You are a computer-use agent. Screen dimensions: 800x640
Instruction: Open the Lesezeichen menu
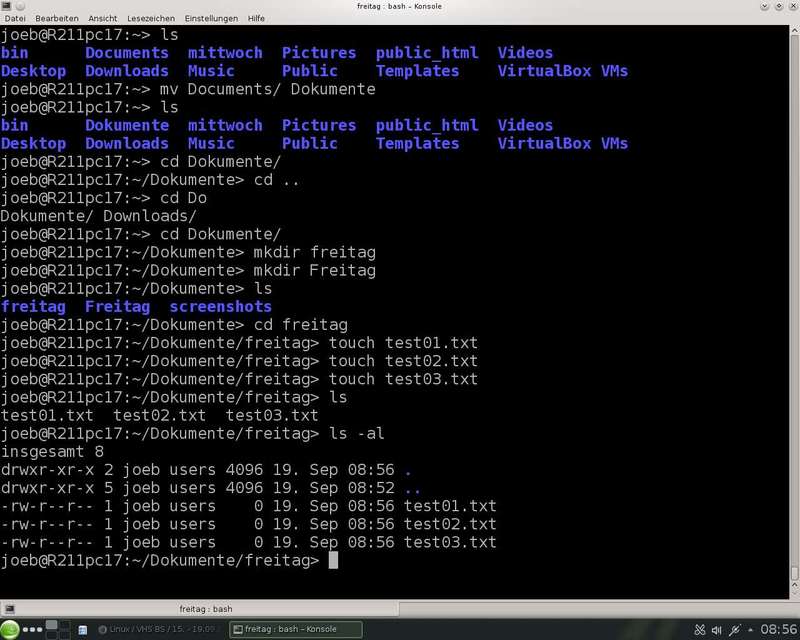click(151, 18)
